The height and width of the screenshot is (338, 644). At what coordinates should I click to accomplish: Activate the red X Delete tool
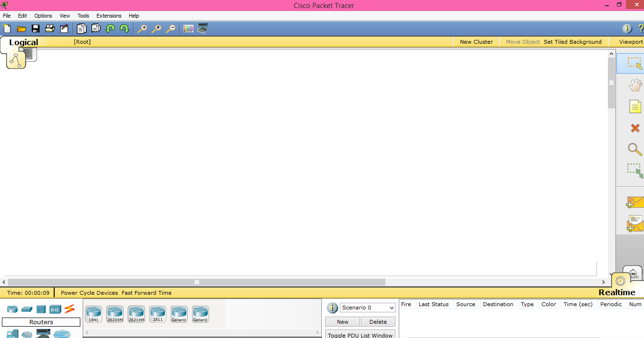pos(635,128)
